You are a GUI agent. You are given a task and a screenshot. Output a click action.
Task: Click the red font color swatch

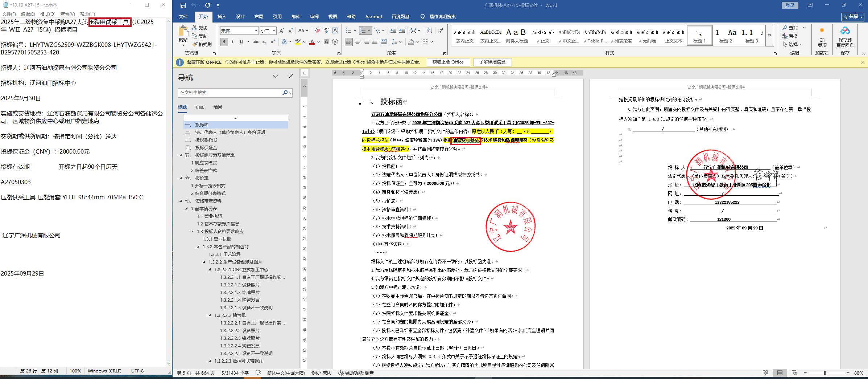(312, 42)
